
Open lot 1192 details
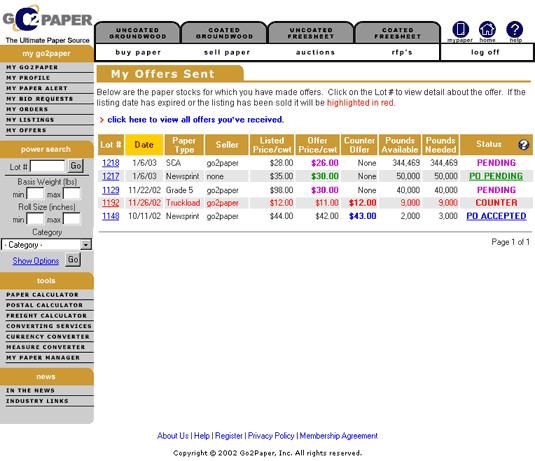click(111, 203)
